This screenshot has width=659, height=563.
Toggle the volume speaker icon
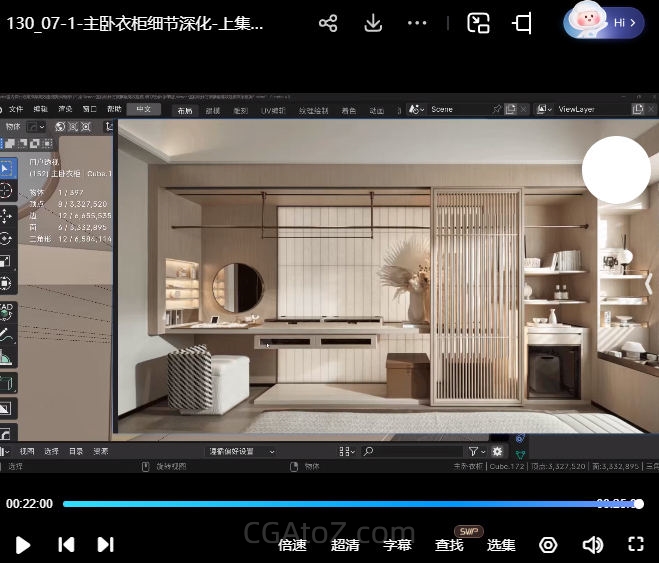click(x=592, y=545)
